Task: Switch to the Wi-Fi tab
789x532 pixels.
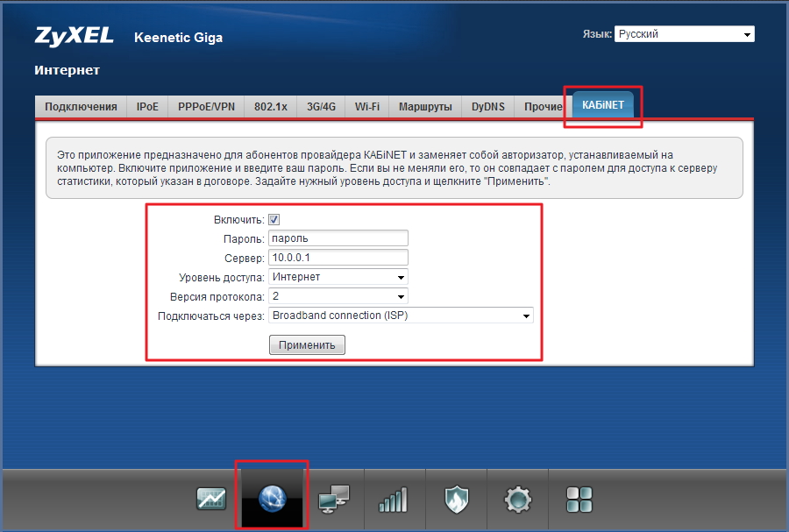Action: click(x=366, y=107)
